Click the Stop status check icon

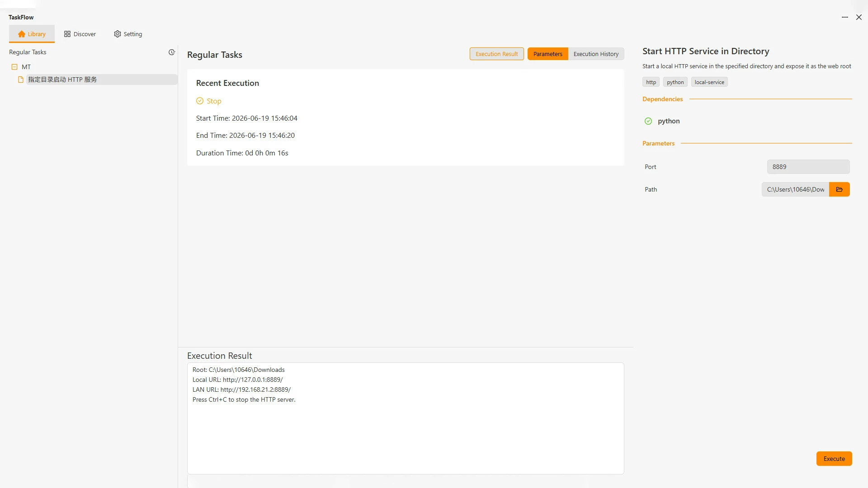(x=200, y=101)
